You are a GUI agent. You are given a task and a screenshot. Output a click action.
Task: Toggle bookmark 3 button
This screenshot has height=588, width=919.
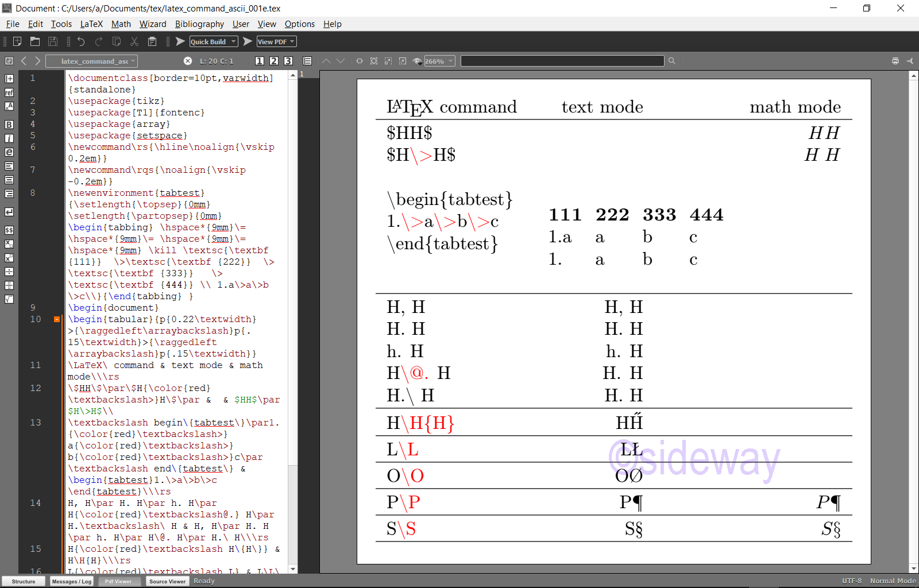click(288, 61)
